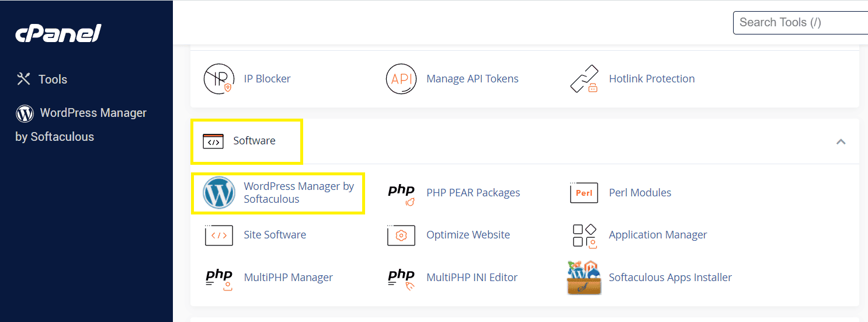Screen dimensions: 868x322
Task: Click the MultiPHP INI Editor icon
Action: (401, 279)
